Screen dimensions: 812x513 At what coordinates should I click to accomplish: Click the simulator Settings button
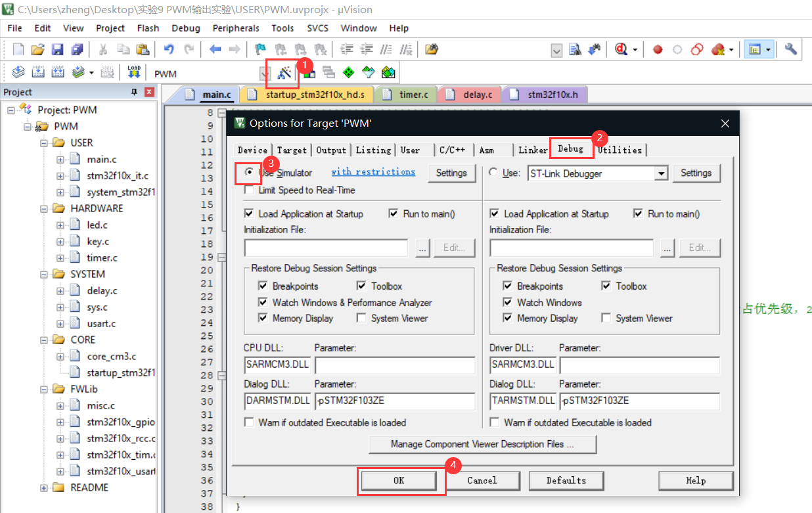[x=451, y=173]
